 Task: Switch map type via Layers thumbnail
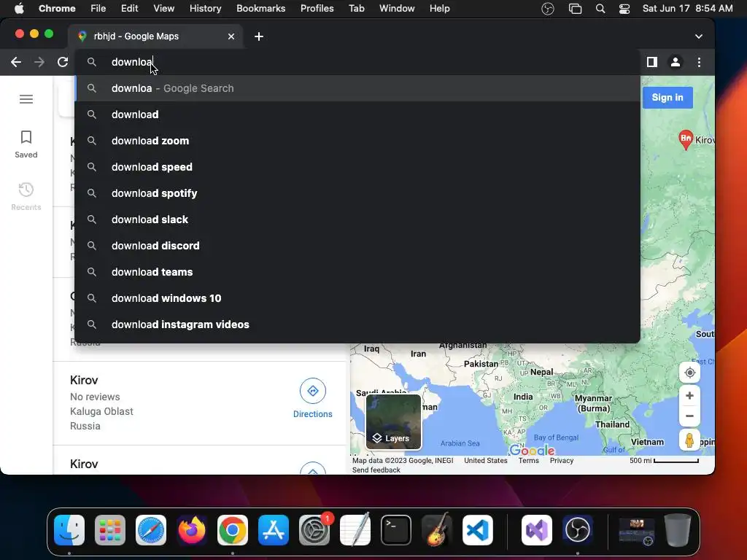393,422
